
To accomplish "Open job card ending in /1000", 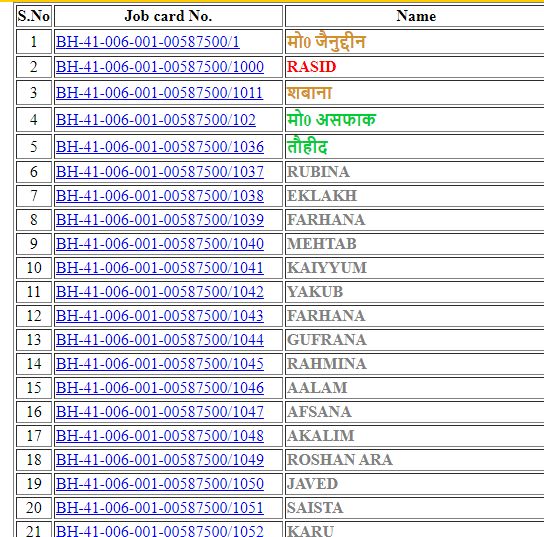I will click(x=160, y=67).
